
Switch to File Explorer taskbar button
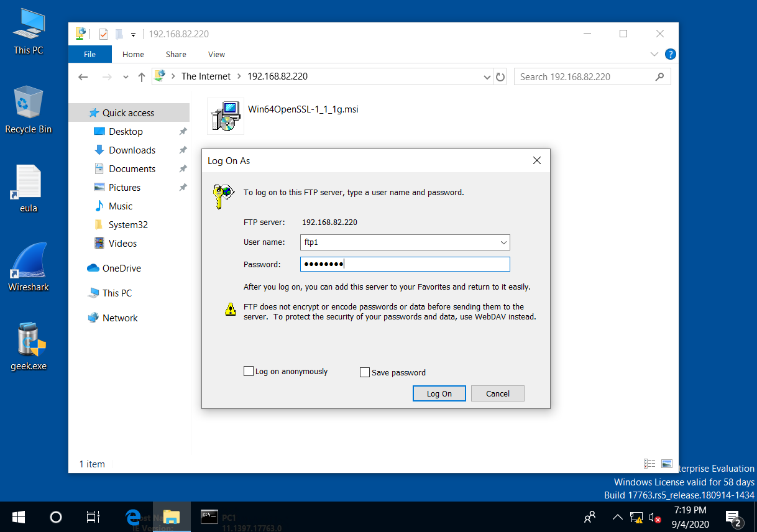click(x=171, y=517)
